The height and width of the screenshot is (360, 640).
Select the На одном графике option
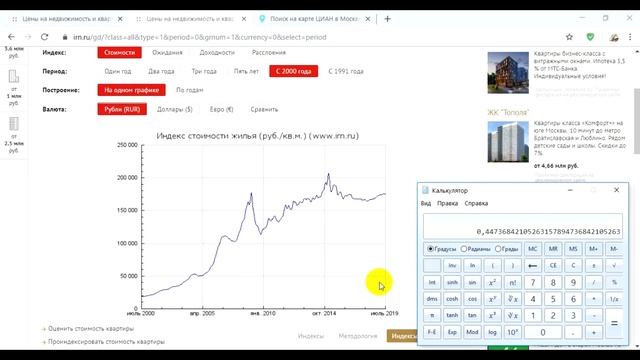coord(131,90)
